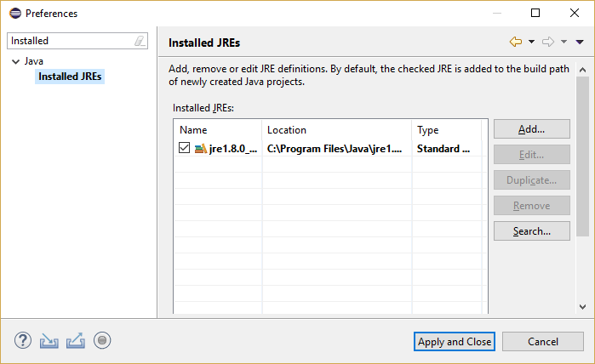This screenshot has width=595, height=364.
Task: Click the Cancel button
Action: 542,342
